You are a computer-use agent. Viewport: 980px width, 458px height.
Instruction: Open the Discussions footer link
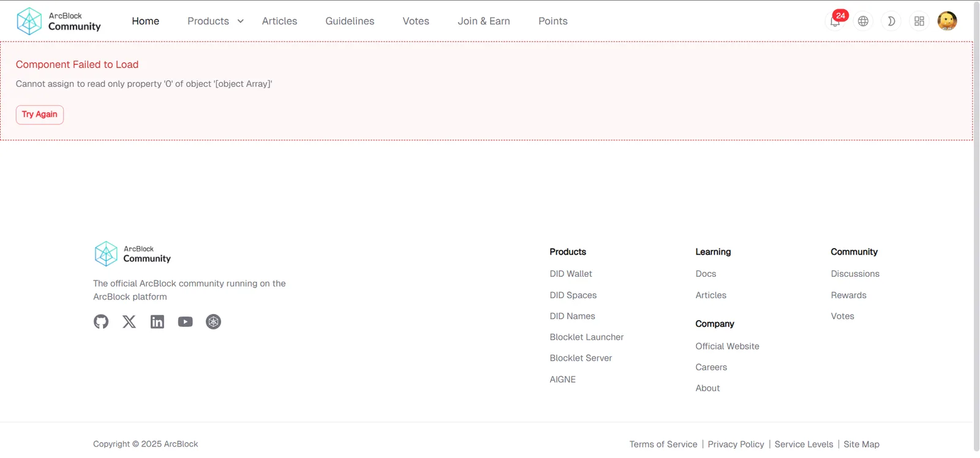click(855, 274)
